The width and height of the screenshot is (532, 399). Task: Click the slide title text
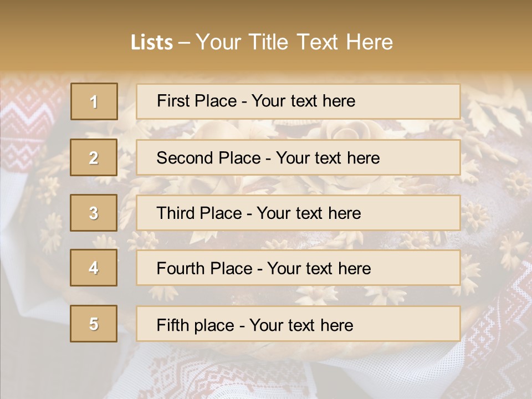pyautogui.click(x=262, y=42)
